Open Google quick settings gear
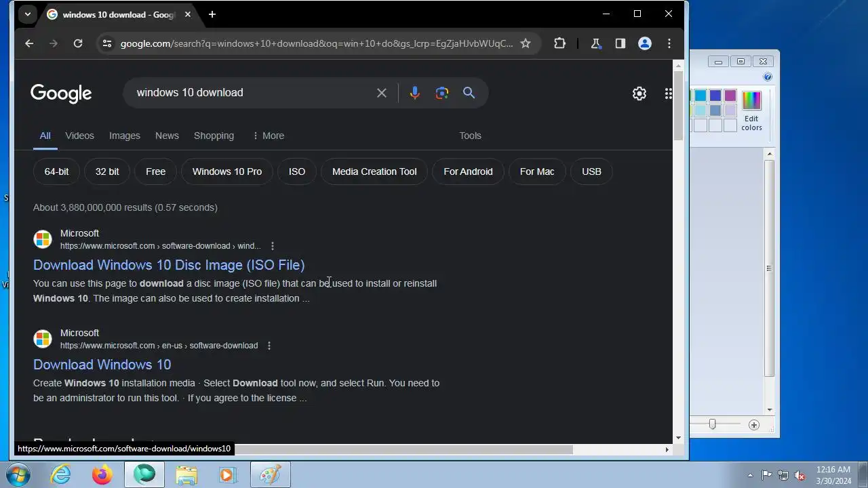The image size is (868, 488). point(639,94)
